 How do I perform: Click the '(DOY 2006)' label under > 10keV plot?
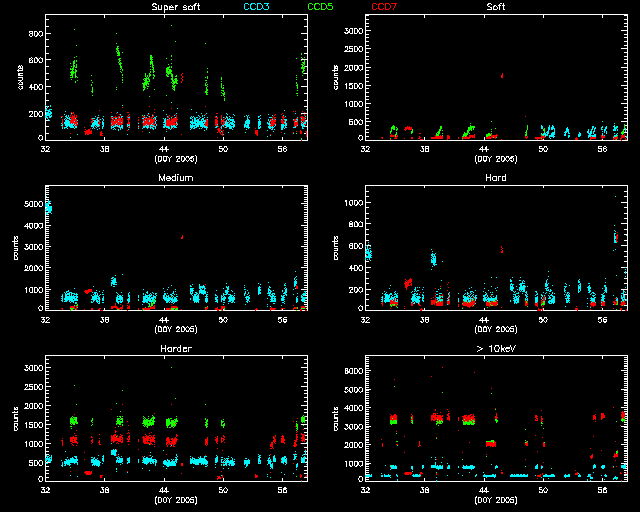(495, 500)
